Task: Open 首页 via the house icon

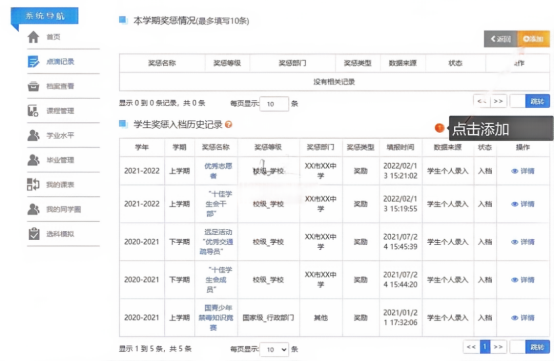Action: (34, 37)
